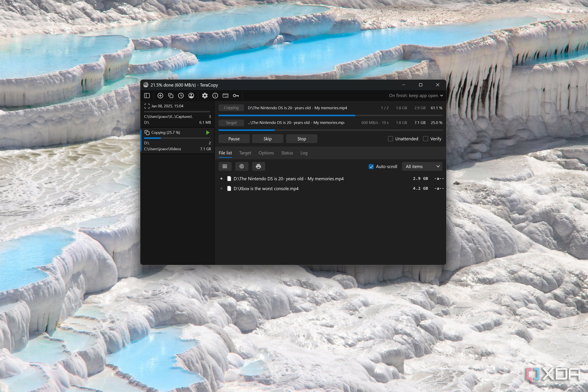Screen dimensions: 588x392
Task: Click the C:\Users\joaoc\Videos target path
Action: tap(163, 149)
